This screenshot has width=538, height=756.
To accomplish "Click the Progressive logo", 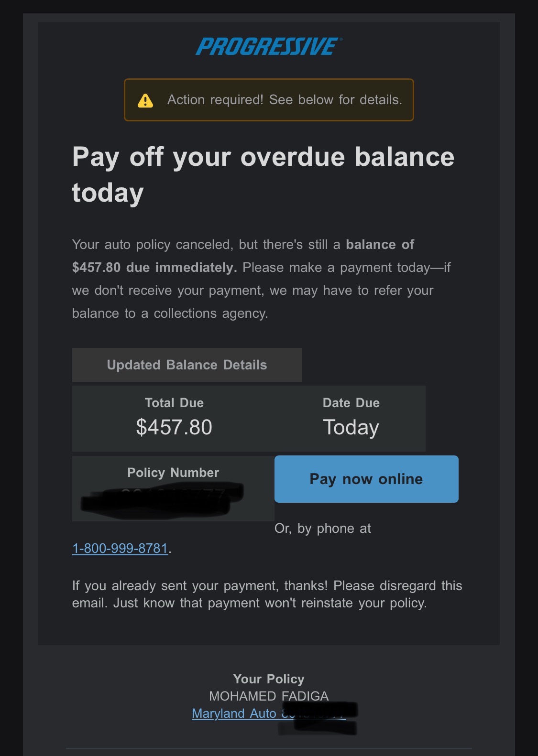I will [268, 47].
